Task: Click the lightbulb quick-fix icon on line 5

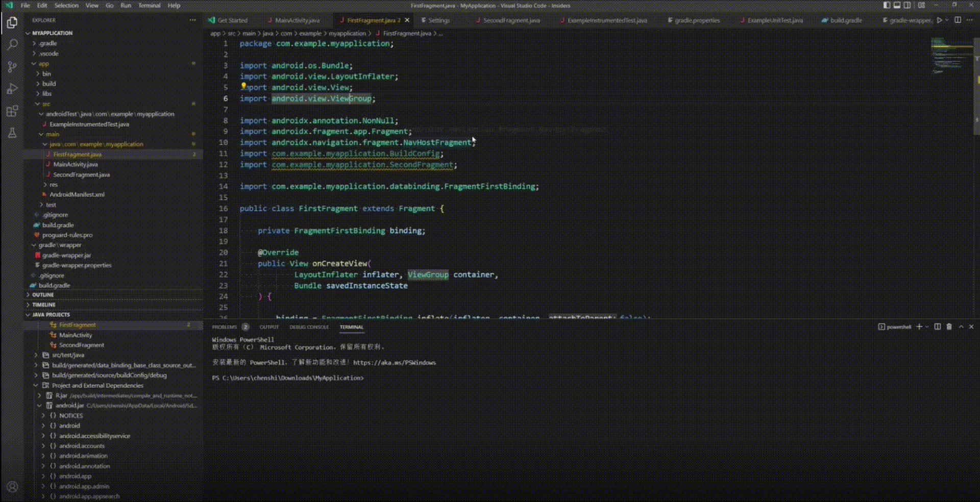Action: 243,86
